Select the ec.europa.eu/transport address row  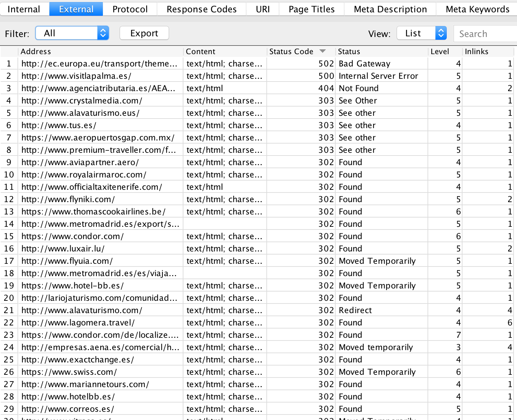coord(99,64)
